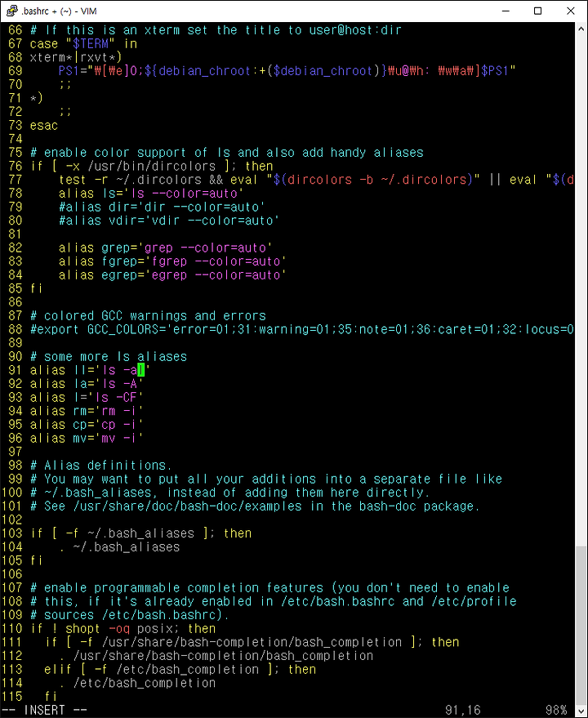Click the '91,16' cursor position indicator

click(462, 710)
